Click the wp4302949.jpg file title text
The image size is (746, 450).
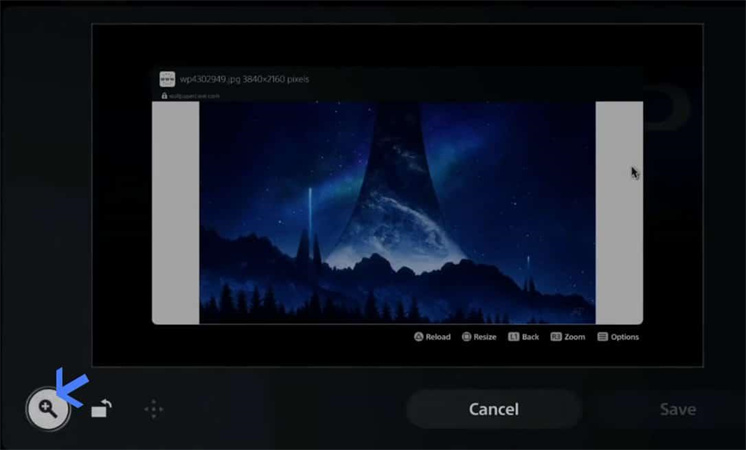244,79
